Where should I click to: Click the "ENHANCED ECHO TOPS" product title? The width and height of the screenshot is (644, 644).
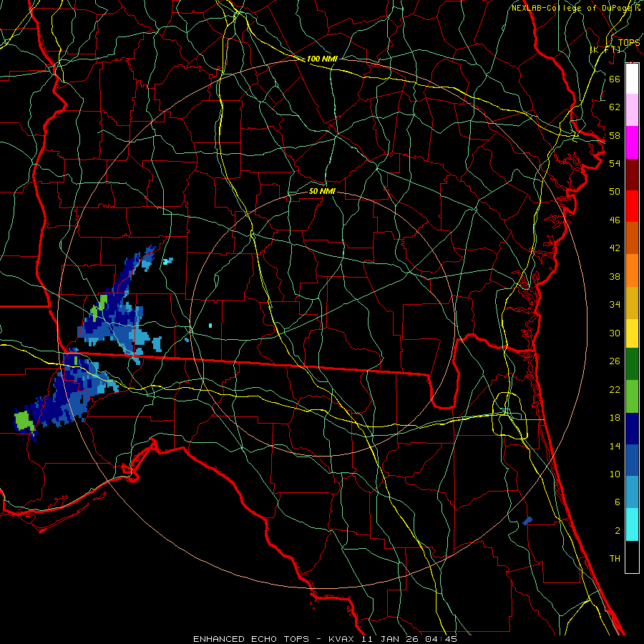coord(251,639)
